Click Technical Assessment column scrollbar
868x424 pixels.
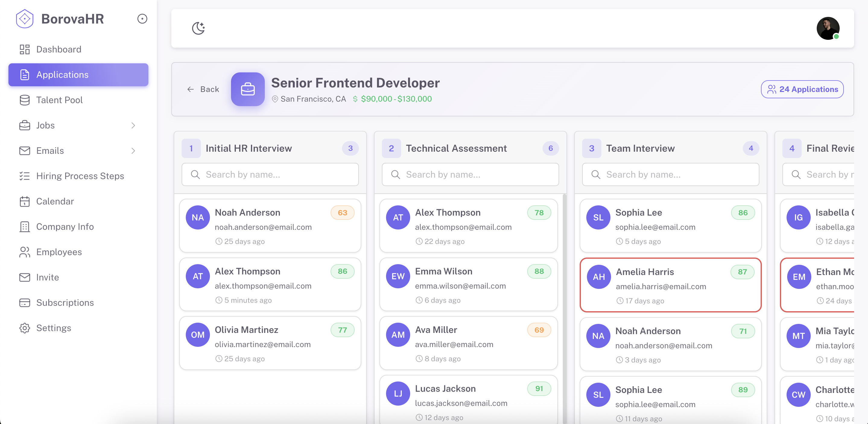click(564, 303)
